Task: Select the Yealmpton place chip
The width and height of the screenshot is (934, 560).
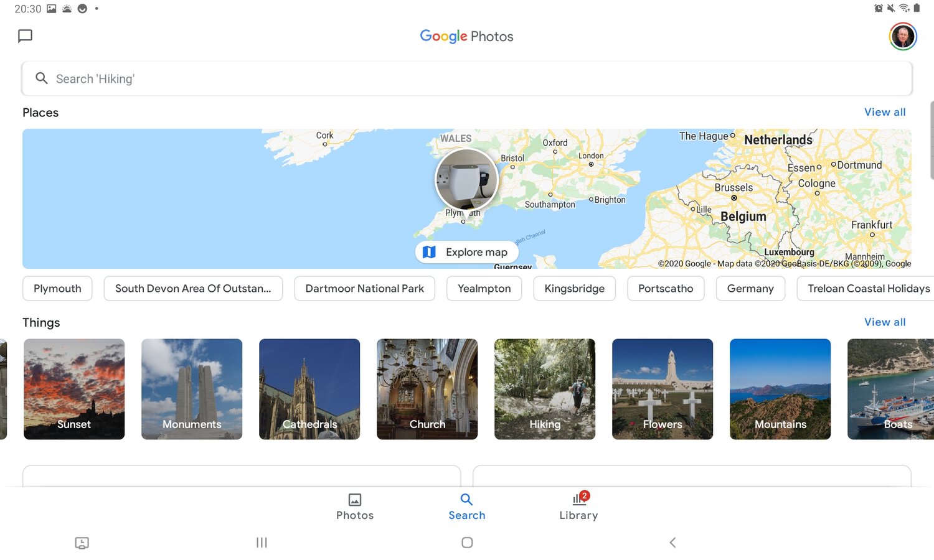Action: click(484, 288)
